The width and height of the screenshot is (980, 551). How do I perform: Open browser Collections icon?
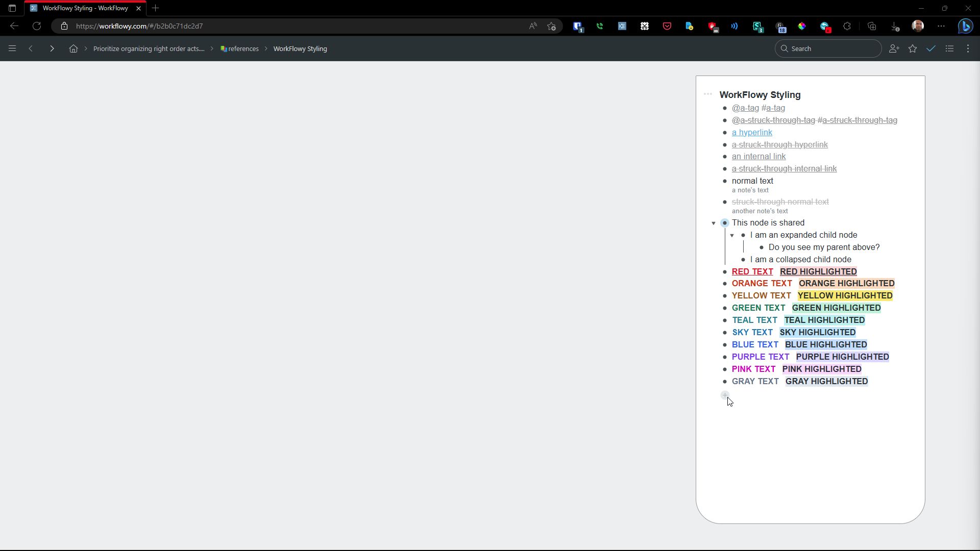pos(872,26)
